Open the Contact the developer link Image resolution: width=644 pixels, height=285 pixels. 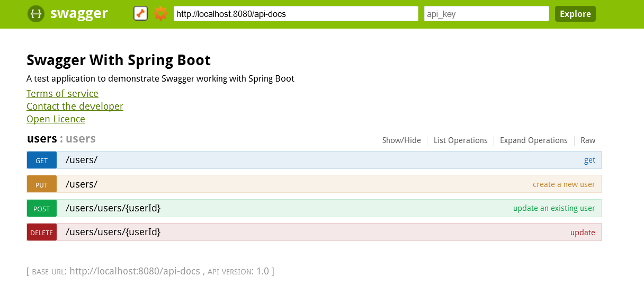pyautogui.click(x=75, y=106)
